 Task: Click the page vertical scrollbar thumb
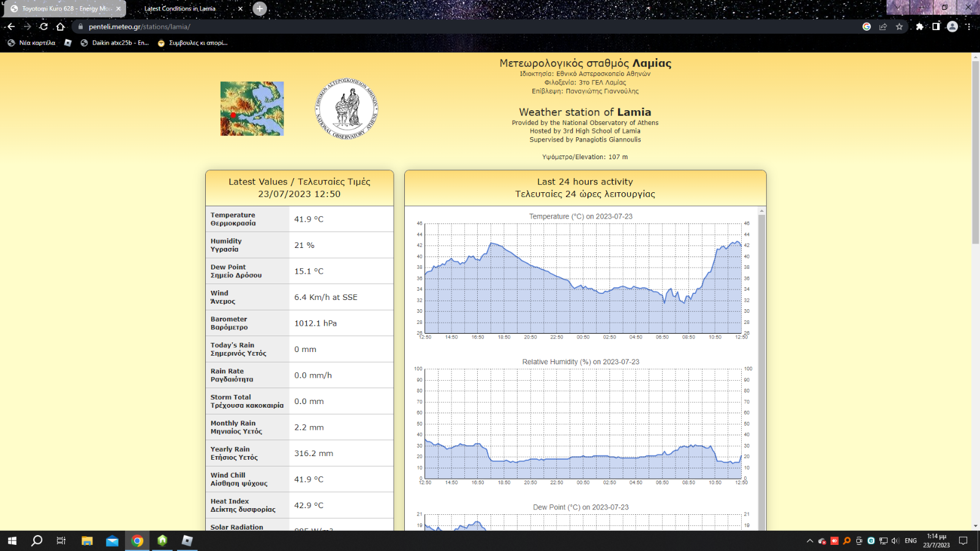click(x=975, y=152)
